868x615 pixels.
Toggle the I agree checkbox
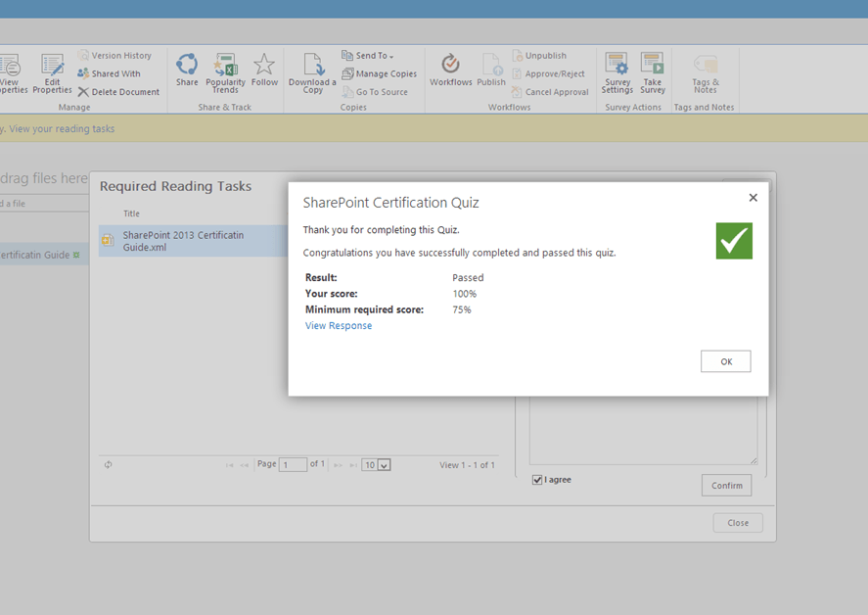tap(537, 480)
